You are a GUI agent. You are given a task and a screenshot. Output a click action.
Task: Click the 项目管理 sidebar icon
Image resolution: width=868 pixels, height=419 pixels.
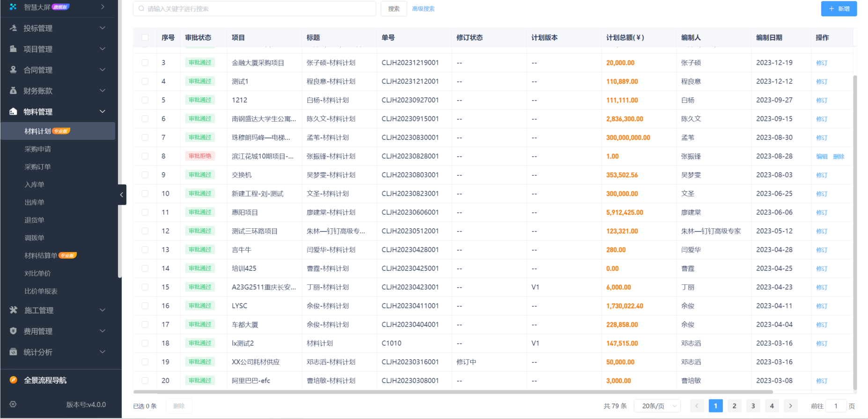tap(13, 49)
